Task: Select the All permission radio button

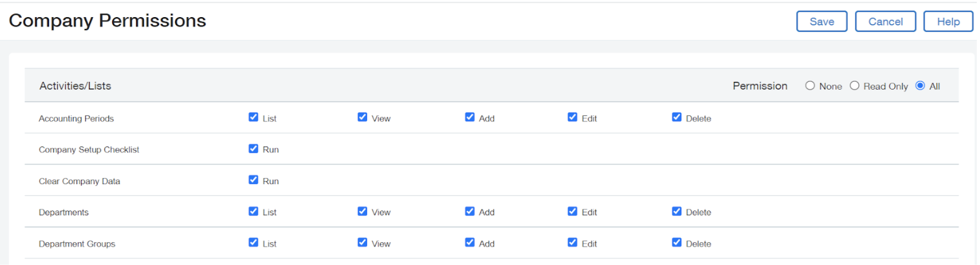Action: click(x=920, y=86)
